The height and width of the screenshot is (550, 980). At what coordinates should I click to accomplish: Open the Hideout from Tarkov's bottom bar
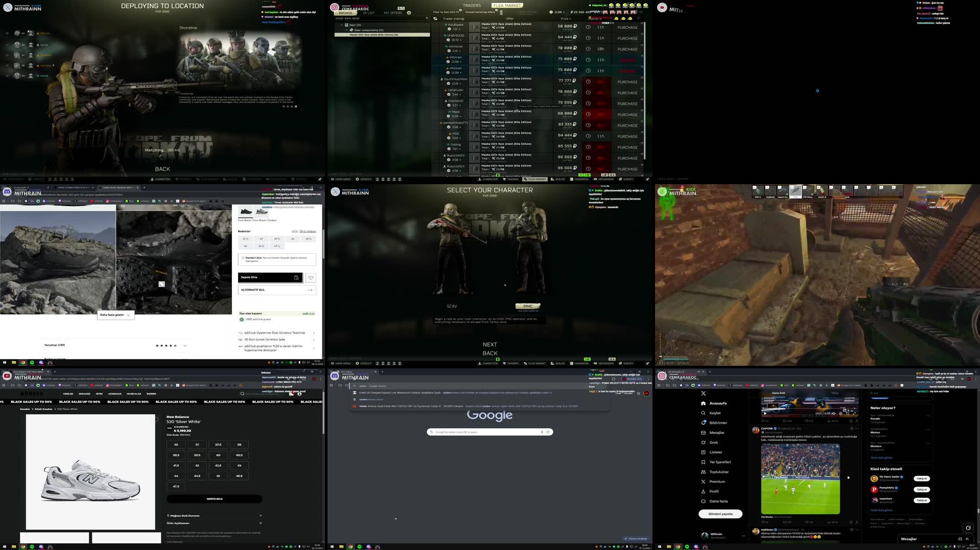363,179
